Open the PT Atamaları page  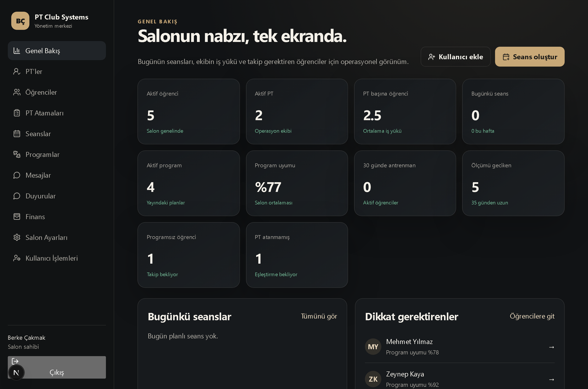click(x=57, y=113)
